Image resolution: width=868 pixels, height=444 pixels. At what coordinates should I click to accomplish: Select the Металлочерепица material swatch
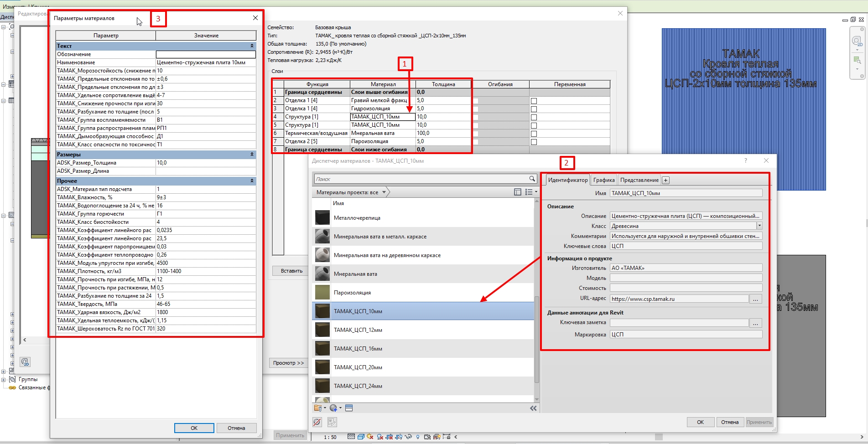[322, 217]
